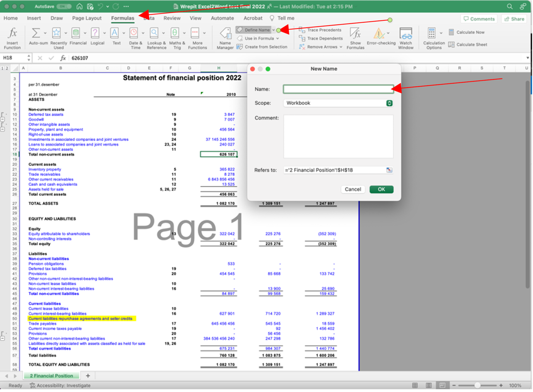Expand the Error-checking dropdown arrow
Screen dimensions: 533x392
(388, 33)
